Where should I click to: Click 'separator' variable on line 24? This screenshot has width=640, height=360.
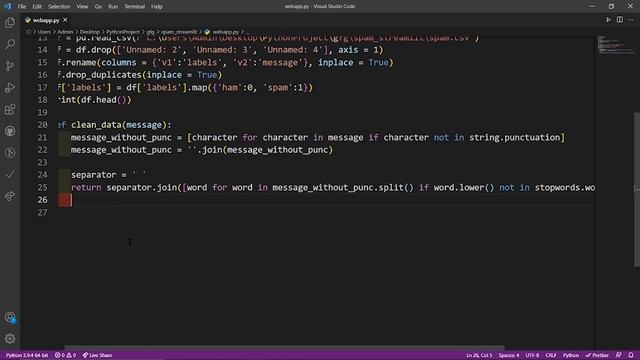click(93, 175)
